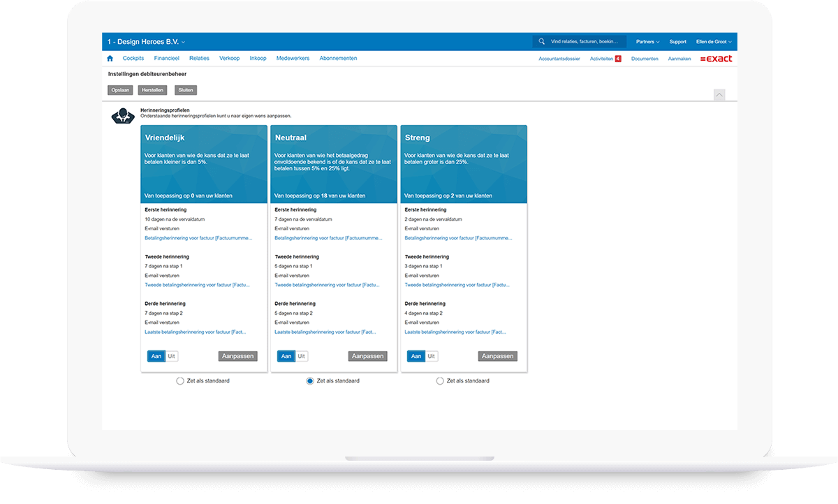838x504 pixels.
Task: Turn Vriendelijk profile Aan
Action: click(x=156, y=356)
